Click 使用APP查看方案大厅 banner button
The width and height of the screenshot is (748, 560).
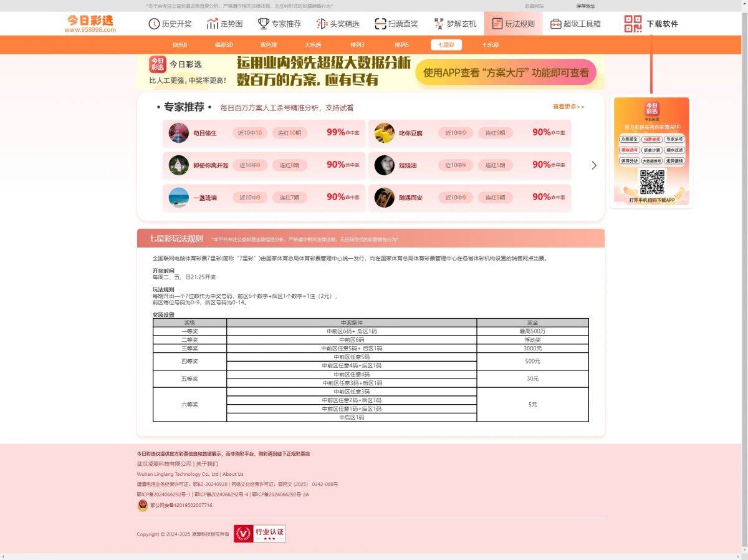click(x=506, y=72)
